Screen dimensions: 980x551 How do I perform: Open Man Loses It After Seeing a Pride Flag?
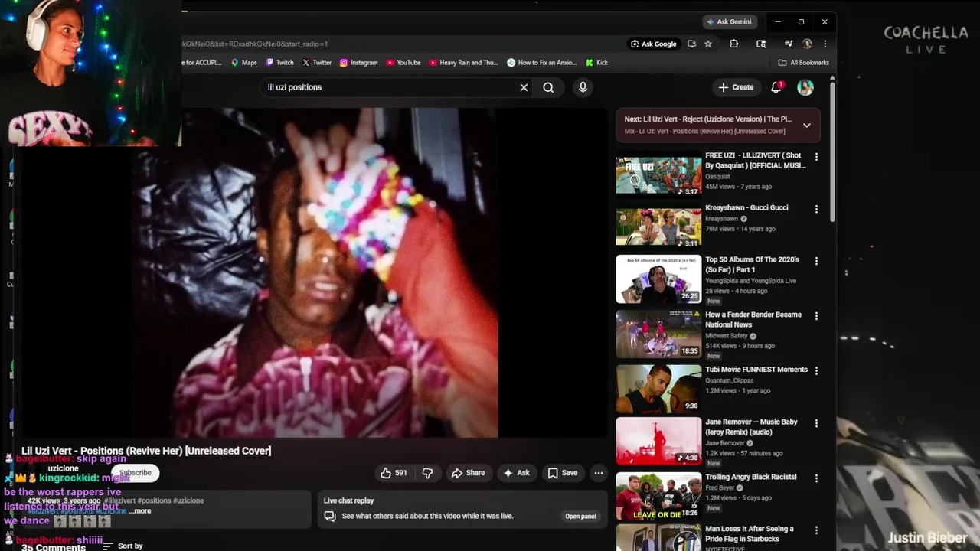[x=750, y=533]
